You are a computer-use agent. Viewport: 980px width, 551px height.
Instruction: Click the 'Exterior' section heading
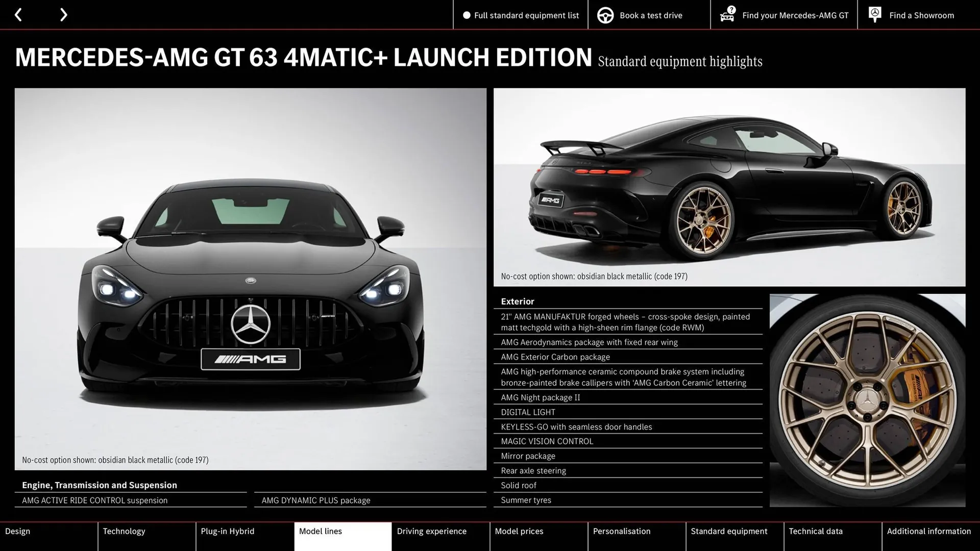[x=518, y=302]
